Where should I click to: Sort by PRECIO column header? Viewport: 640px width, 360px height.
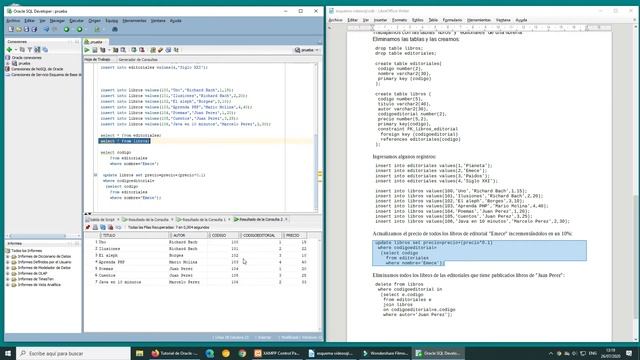click(x=294, y=236)
